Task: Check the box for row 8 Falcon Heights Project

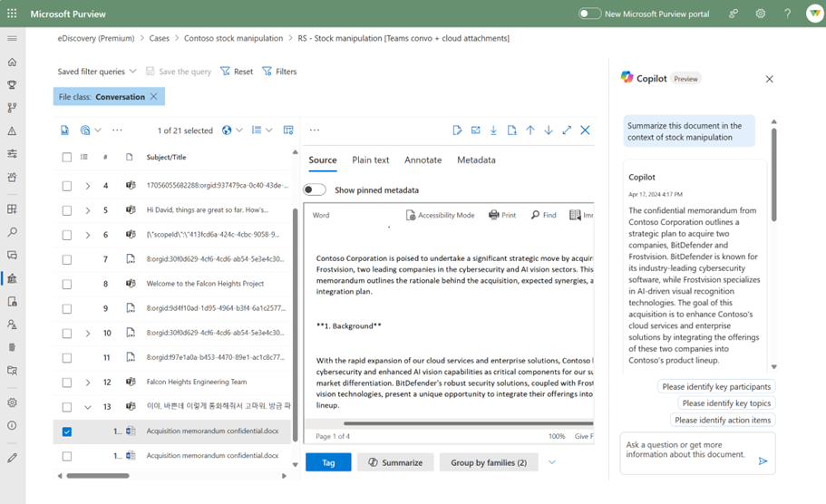Action: [67, 285]
